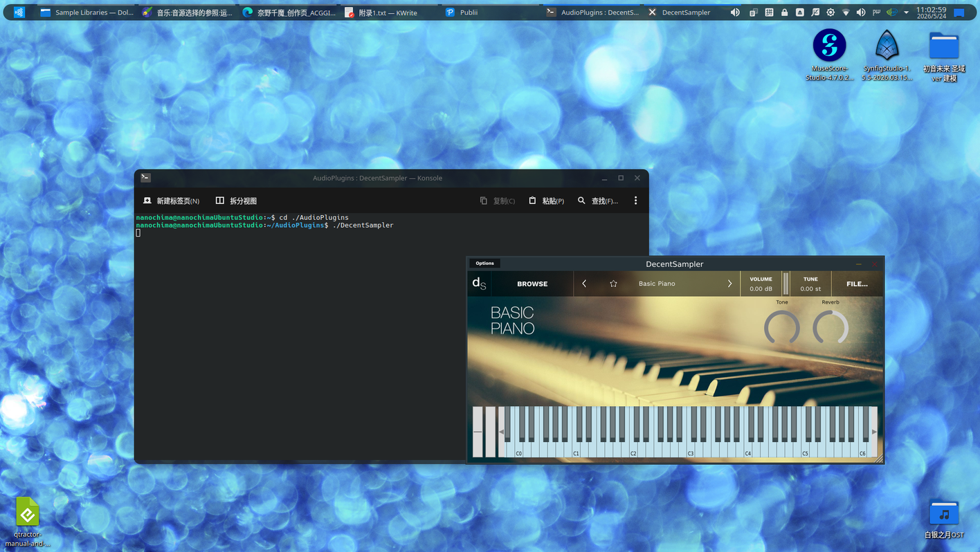This screenshot has width=980, height=552.
Task: Click the lock icon in system tray
Action: (784, 12)
